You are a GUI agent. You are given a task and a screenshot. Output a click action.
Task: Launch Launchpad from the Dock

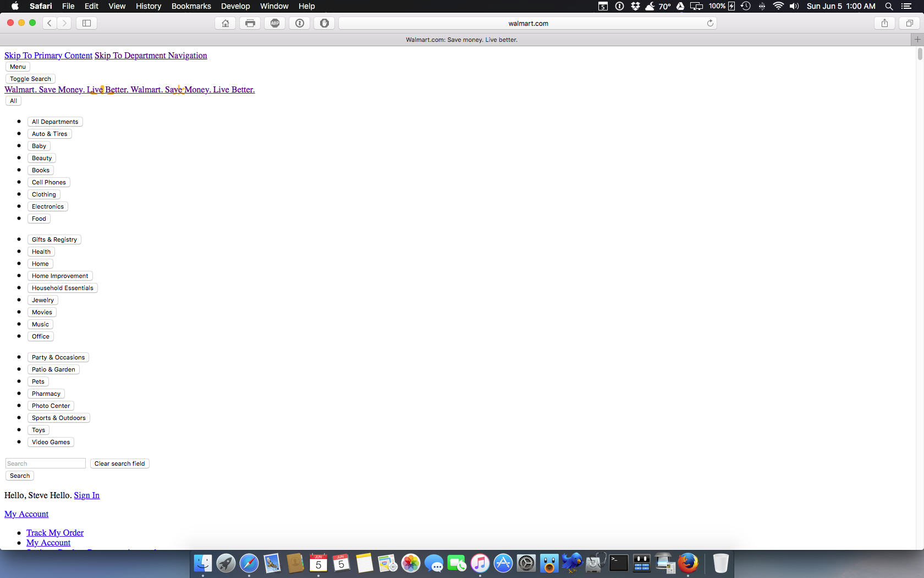pos(226,563)
